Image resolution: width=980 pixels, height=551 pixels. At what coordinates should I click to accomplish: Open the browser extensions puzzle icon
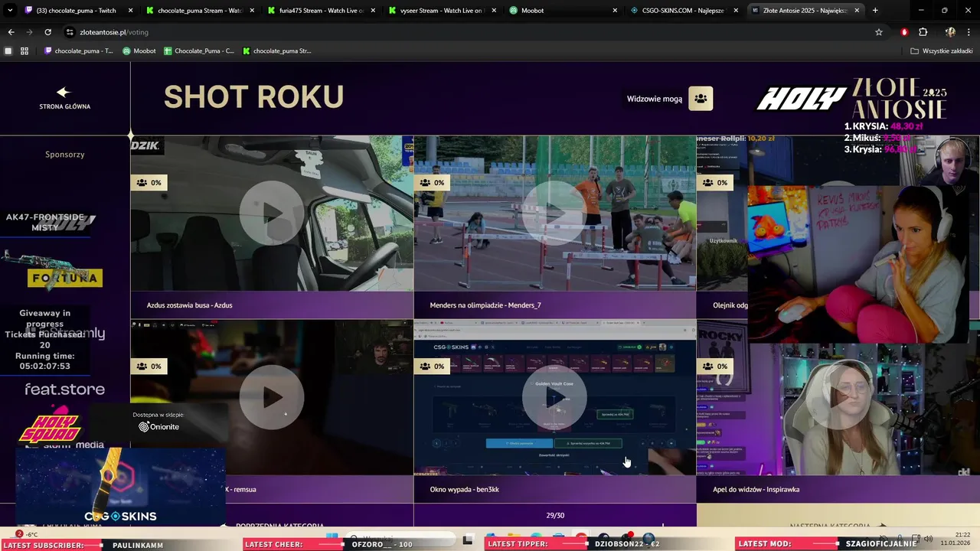[923, 32]
